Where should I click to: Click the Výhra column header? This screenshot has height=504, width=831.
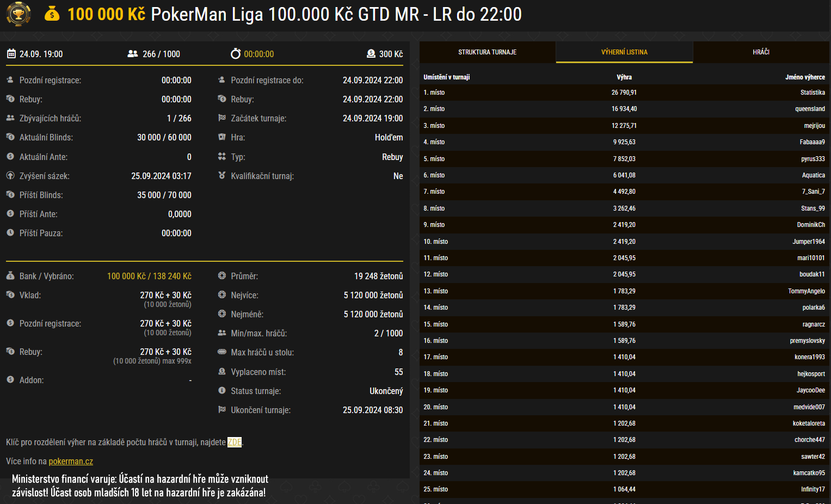(x=624, y=77)
